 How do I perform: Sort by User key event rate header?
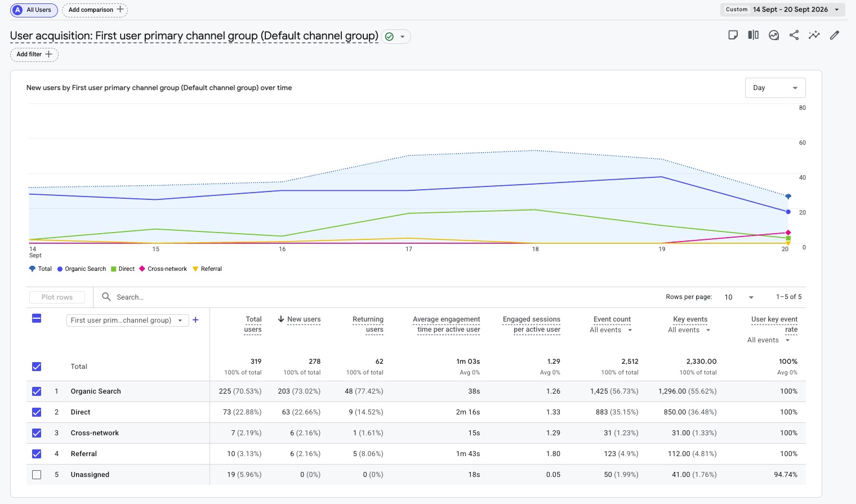[x=774, y=324]
